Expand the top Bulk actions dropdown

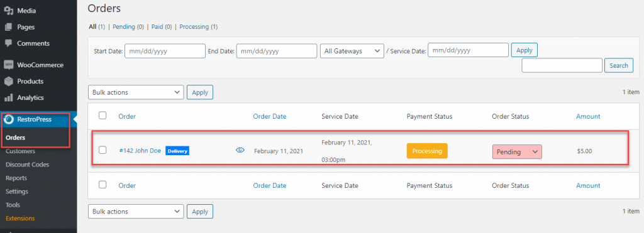[x=136, y=92]
